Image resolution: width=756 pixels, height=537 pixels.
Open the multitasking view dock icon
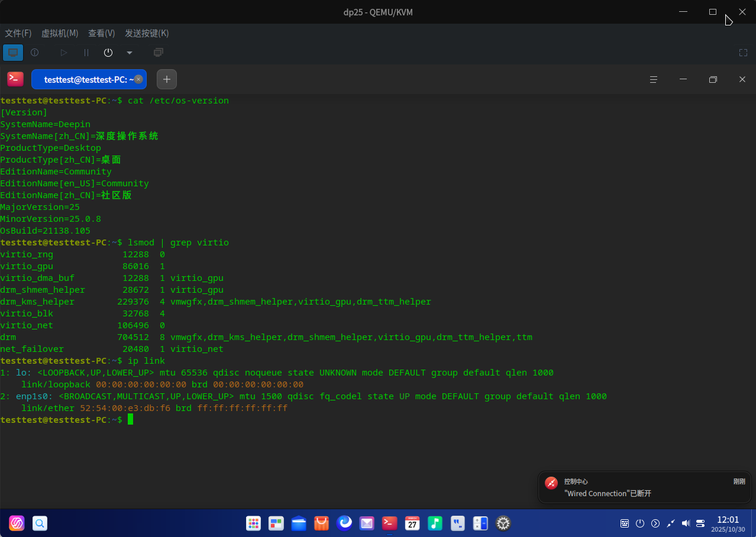[x=276, y=523]
